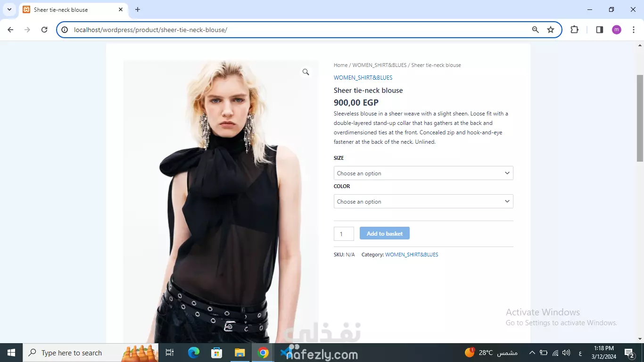Screen dimensions: 644x362
Task: Open the tab search chevron
Action: coord(9,9)
